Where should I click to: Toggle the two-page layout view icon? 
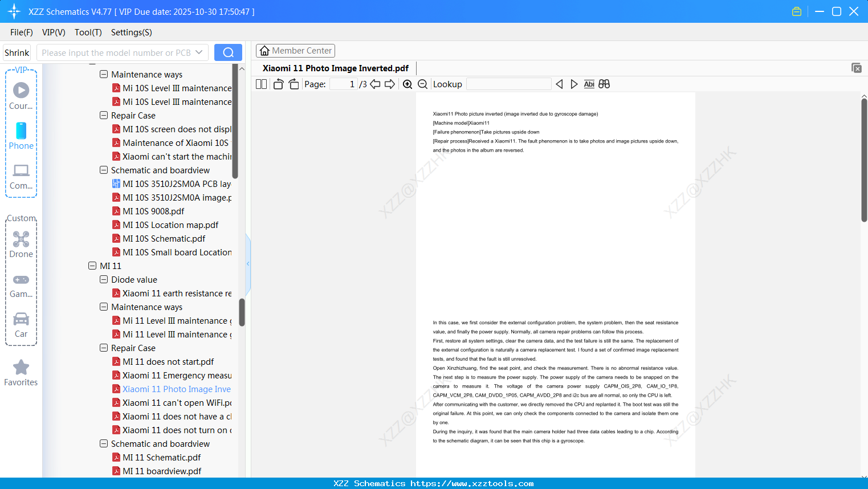click(x=261, y=84)
